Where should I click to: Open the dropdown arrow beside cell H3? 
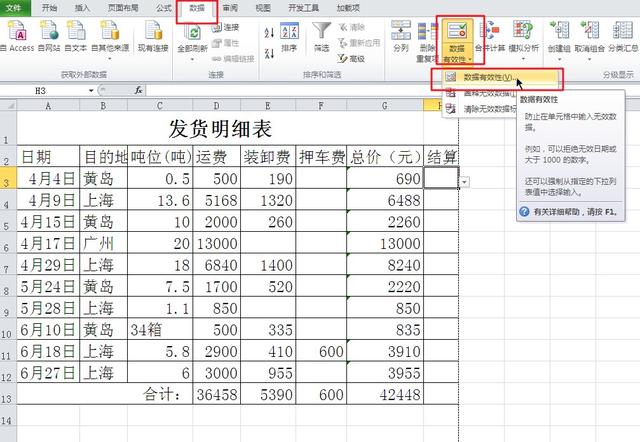click(x=464, y=182)
